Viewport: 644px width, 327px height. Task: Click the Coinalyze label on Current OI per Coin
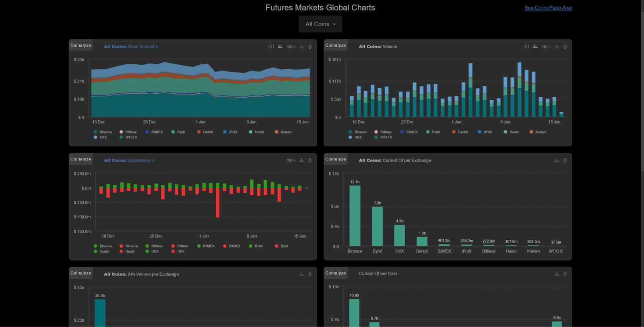336,273
